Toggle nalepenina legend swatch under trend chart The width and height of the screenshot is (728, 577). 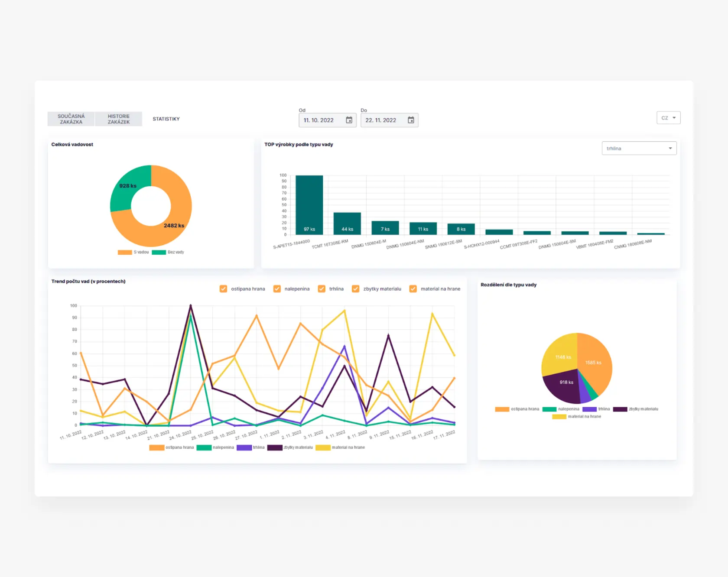(x=204, y=447)
